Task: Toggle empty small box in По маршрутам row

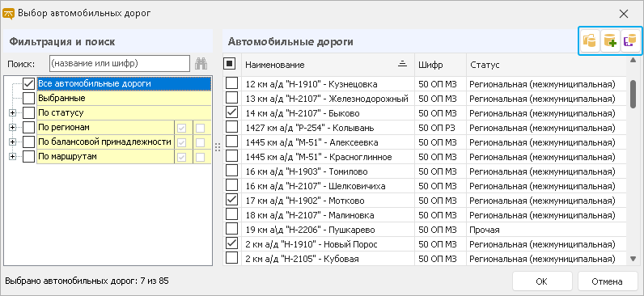Action: 200,157
